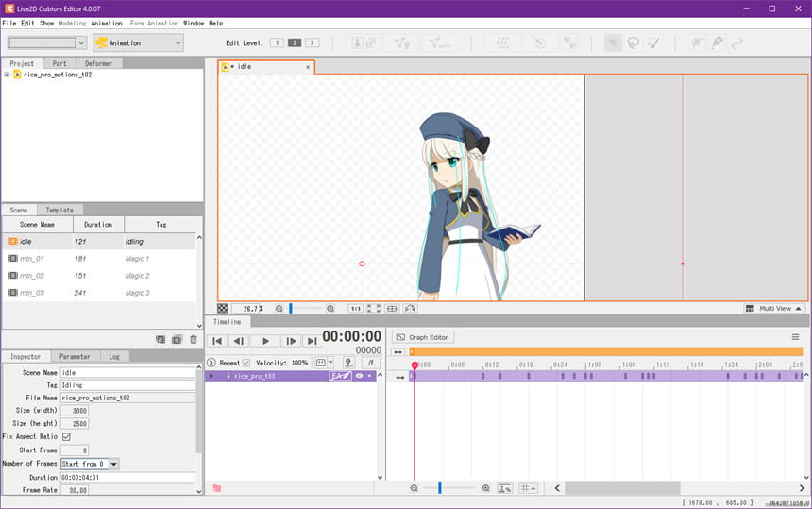The image size is (812, 509).
Task: Toggle visibility eye of rice_pro_t03 track
Action: click(x=359, y=376)
